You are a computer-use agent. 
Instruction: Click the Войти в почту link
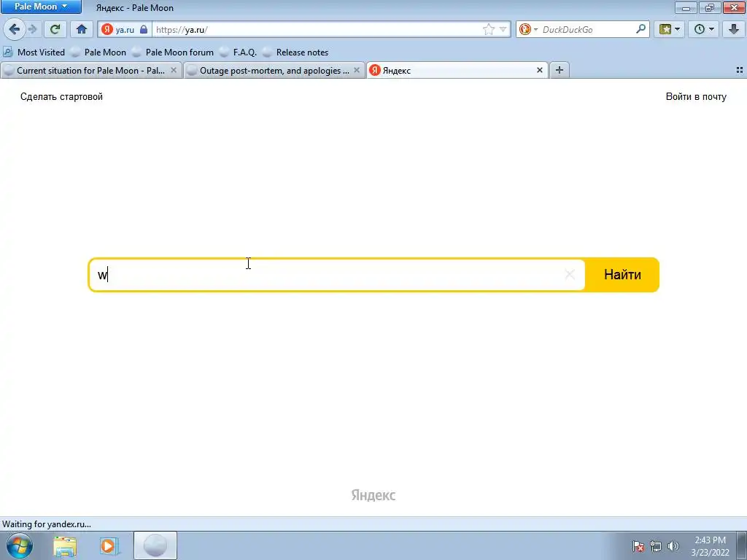(x=696, y=97)
